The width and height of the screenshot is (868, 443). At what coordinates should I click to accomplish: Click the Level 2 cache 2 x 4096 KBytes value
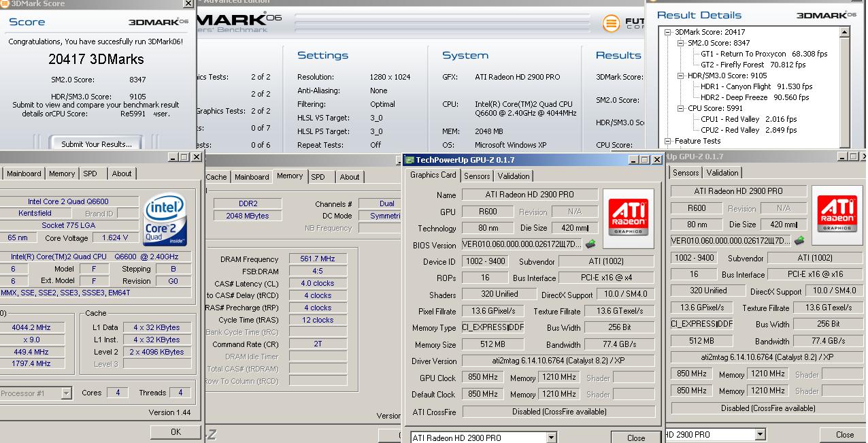click(x=157, y=352)
